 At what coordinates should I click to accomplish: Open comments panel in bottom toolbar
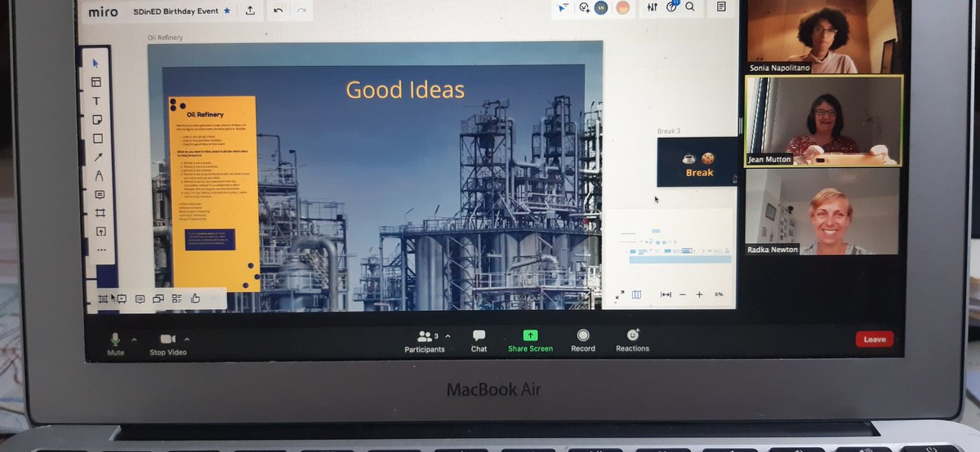click(140, 299)
